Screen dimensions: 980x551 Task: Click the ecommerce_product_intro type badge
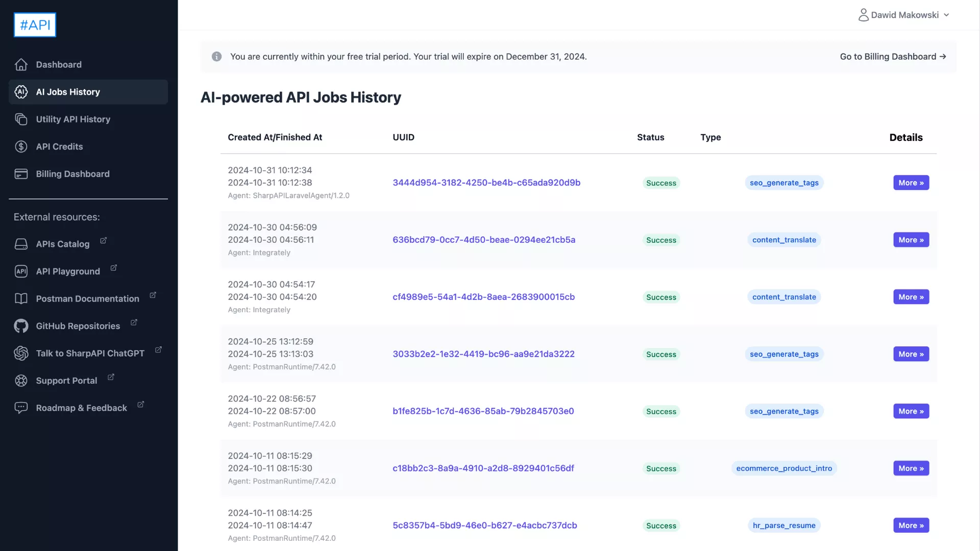tap(783, 468)
